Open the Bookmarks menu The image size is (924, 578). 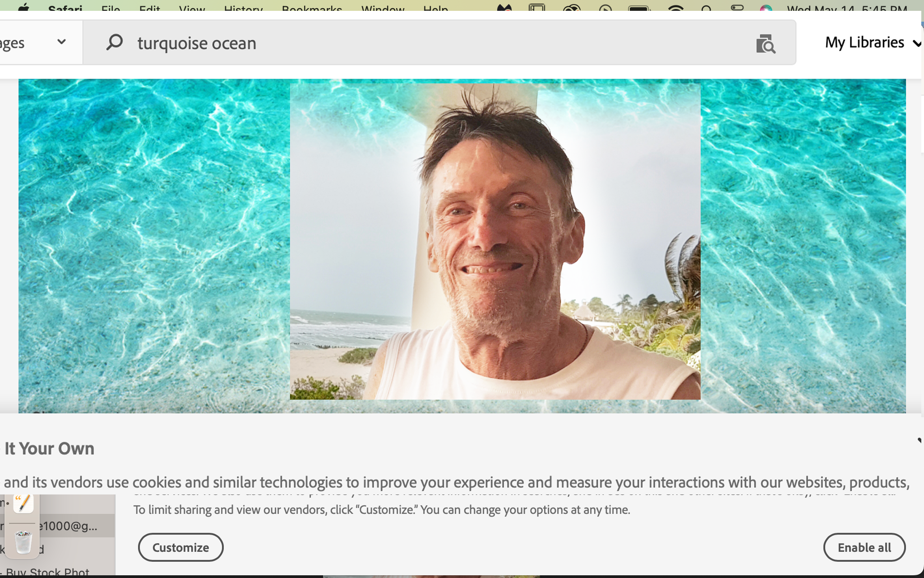(312, 9)
